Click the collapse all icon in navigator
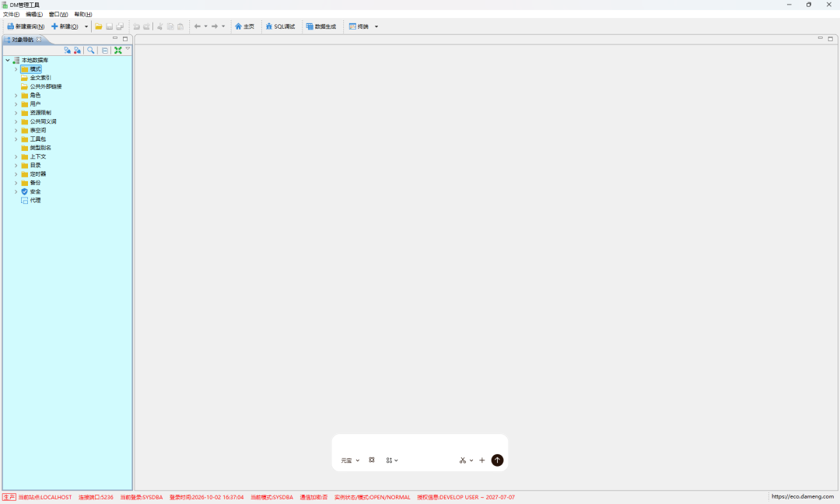The width and height of the screenshot is (840, 504). pyautogui.click(x=105, y=51)
